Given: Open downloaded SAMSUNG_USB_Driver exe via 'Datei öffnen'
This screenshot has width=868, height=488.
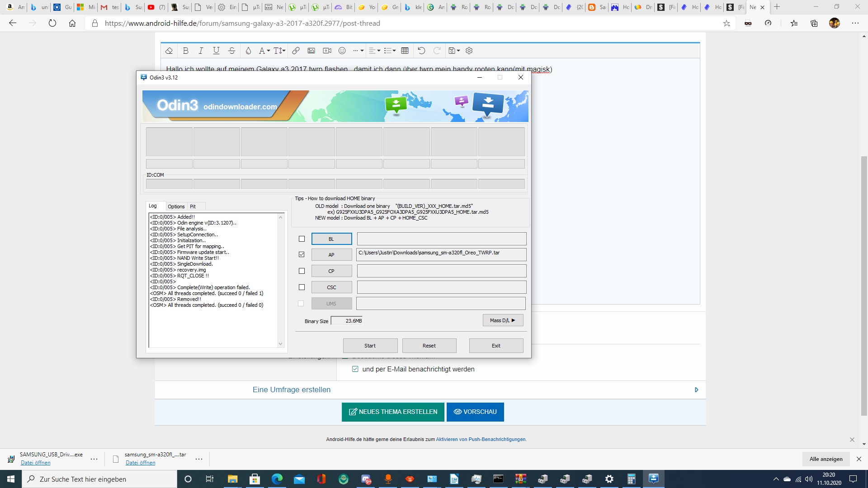Looking at the screenshot, I should (36, 463).
